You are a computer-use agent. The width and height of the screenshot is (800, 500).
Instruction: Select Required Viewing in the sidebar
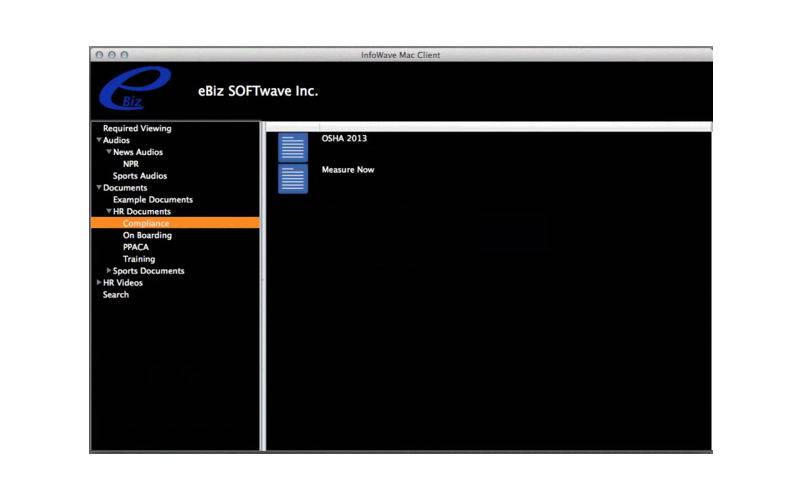137,128
